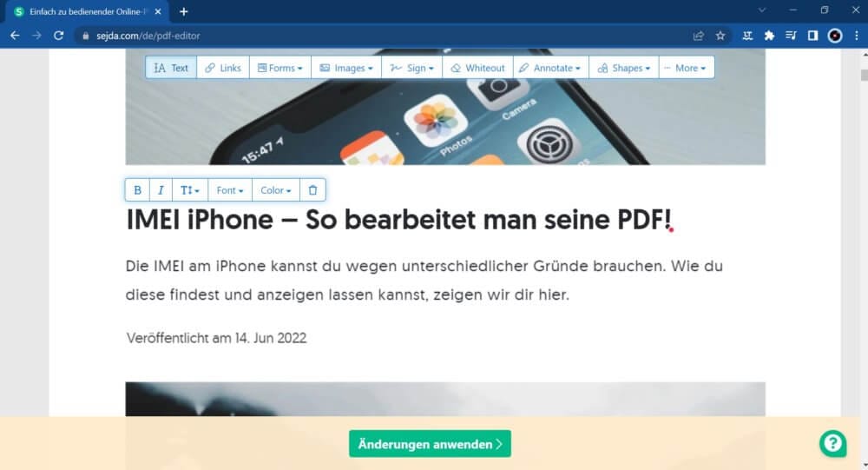Click the vertical scrollbar thumb
The image size is (868, 470).
click(x=864, y=76)
